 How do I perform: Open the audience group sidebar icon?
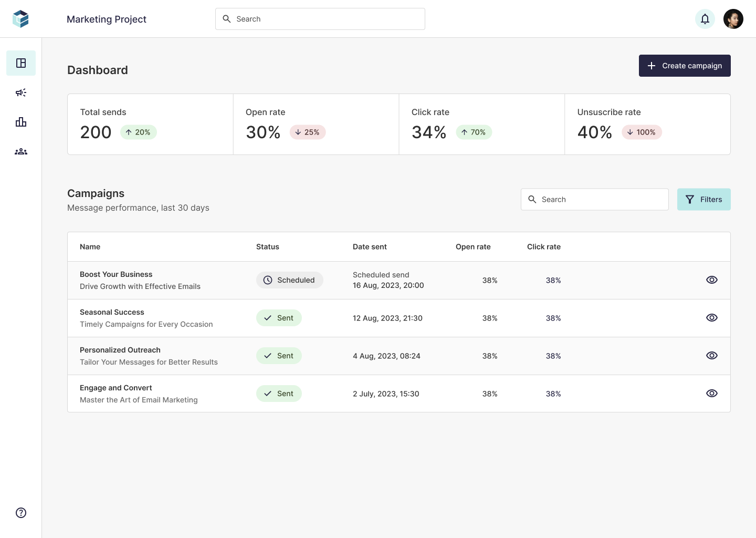tap(21, 151)
